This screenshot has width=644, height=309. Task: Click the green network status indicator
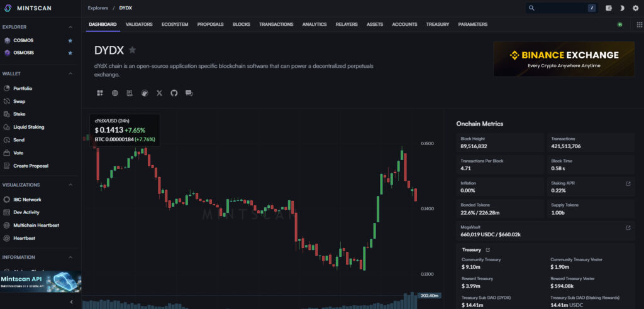tap(619, 24)
